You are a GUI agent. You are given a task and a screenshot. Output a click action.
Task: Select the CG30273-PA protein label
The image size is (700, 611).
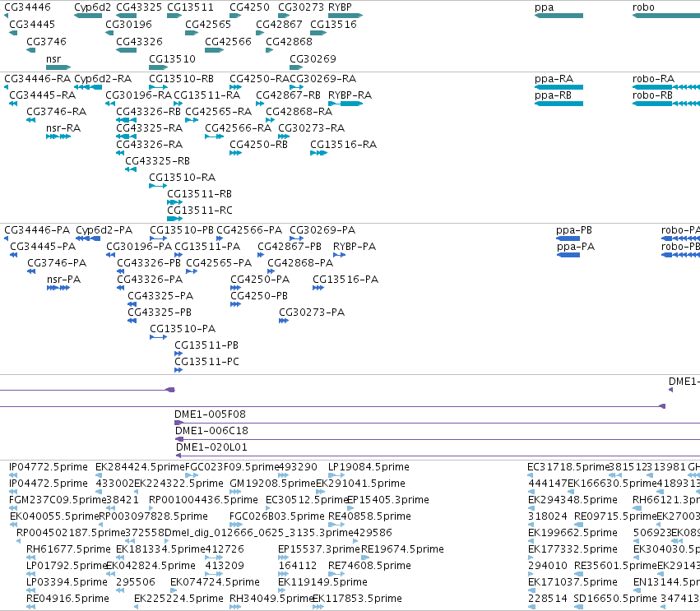tap(312, 312)
